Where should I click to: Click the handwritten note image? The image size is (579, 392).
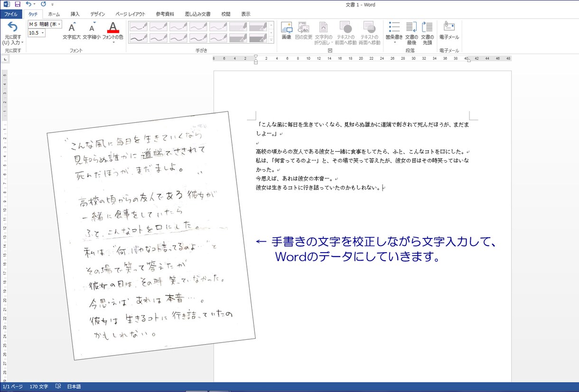click(x=151, y=236)
